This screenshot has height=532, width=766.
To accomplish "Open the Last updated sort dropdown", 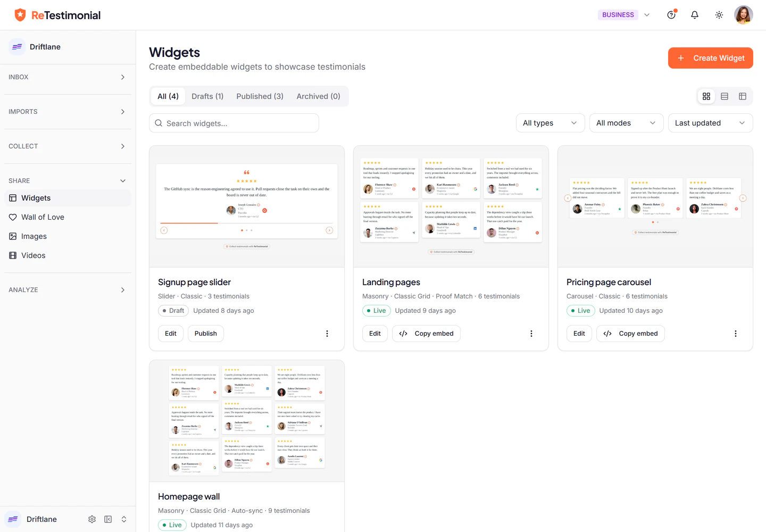I will tap(711, 123).
